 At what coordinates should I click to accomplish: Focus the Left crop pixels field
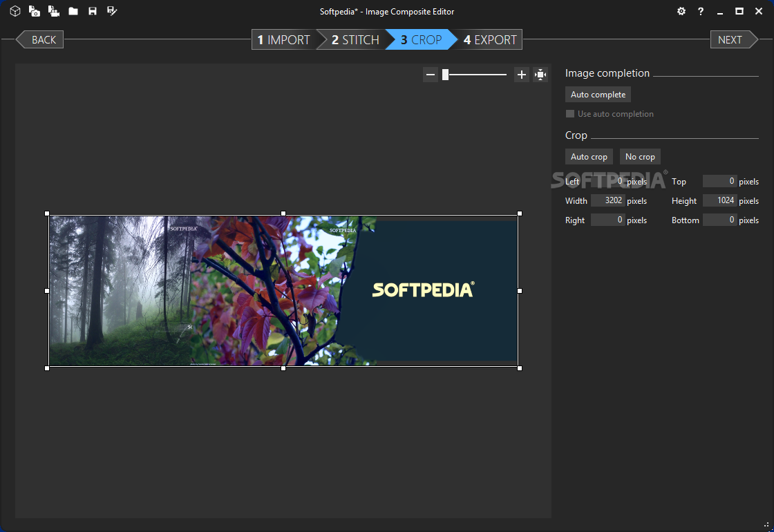[x=607, y=181]
